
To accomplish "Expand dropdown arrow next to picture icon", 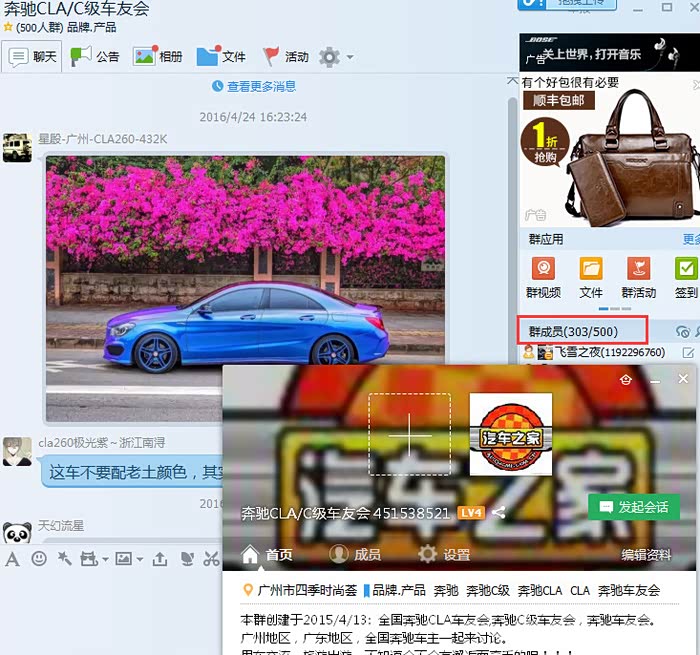I will tap(139, 559).
